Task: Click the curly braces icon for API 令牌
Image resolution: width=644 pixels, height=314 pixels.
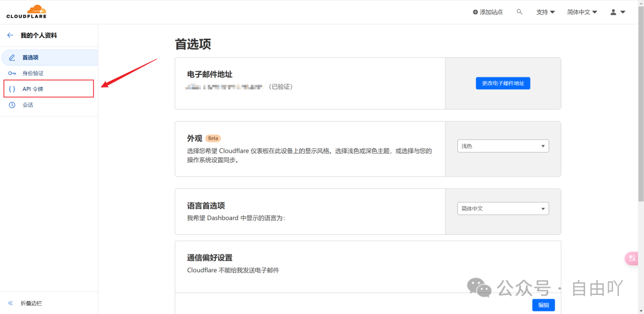Action: (12, 89)
